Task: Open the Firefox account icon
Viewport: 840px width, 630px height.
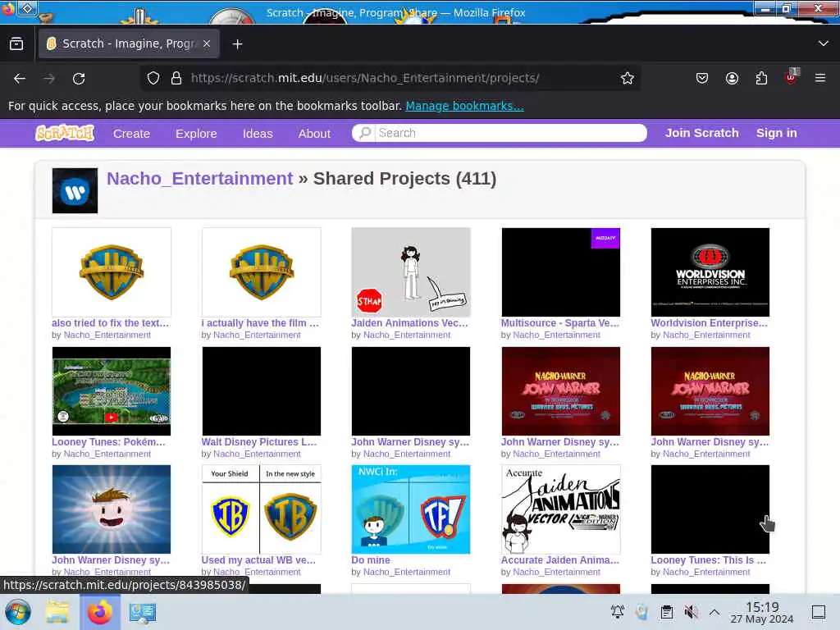Action: coord(732,78)
